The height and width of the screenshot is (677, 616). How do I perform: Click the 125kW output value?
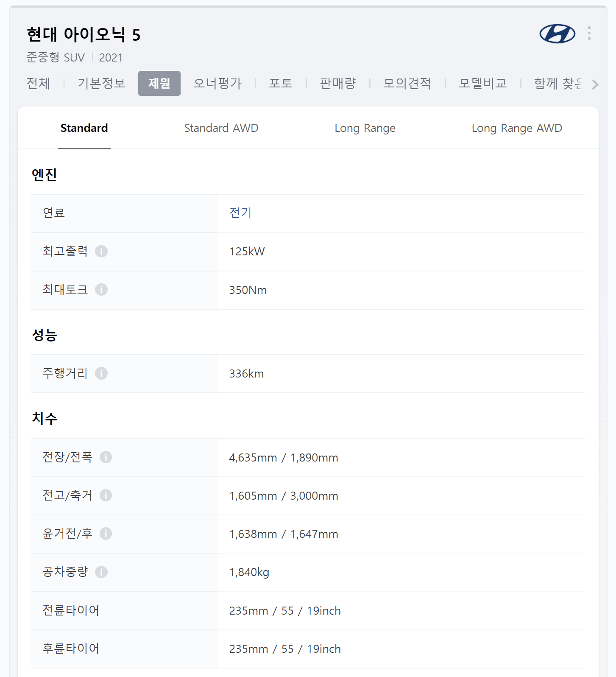click(x=247, y=252)
